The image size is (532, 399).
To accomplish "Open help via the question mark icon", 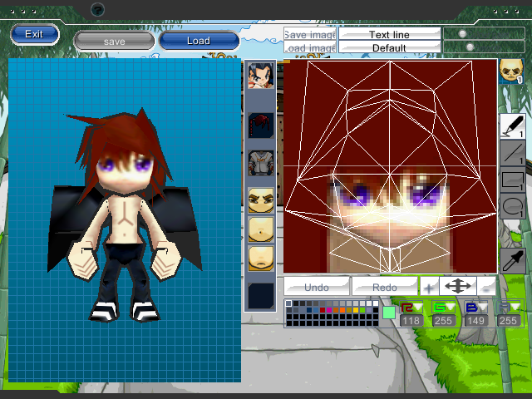I will (x=97, y=10).
